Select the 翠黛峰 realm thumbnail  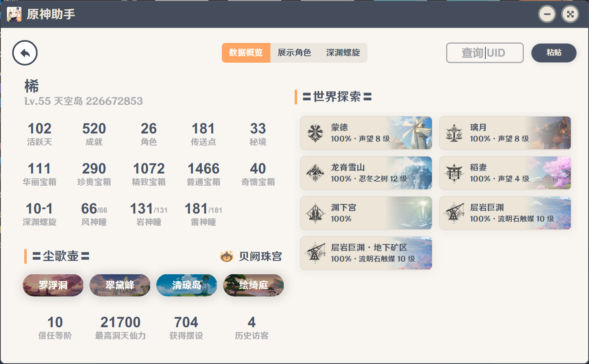120,285
